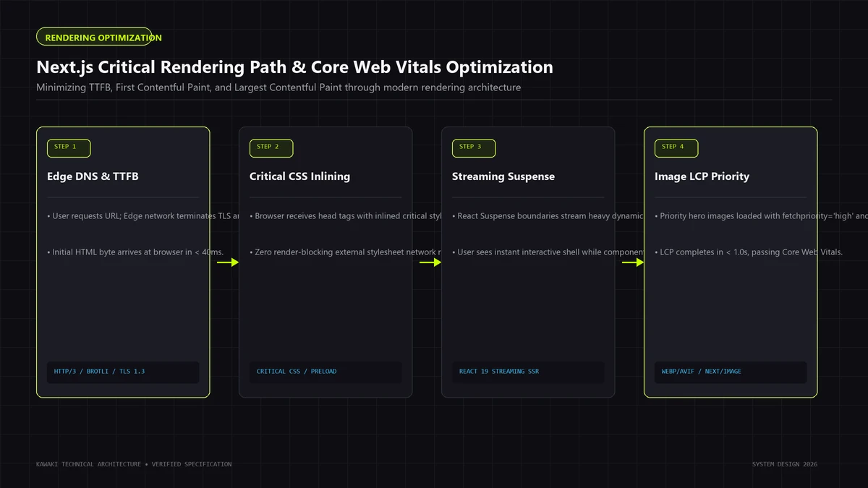
Task: Click the CRITICAL CSS / PRELOAD tag
Action: pos(325,372)
